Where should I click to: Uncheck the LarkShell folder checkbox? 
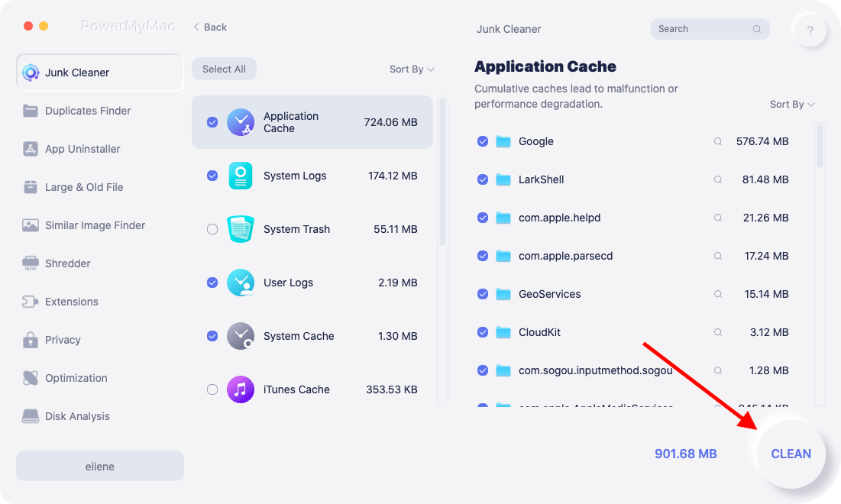pos(483,179)
